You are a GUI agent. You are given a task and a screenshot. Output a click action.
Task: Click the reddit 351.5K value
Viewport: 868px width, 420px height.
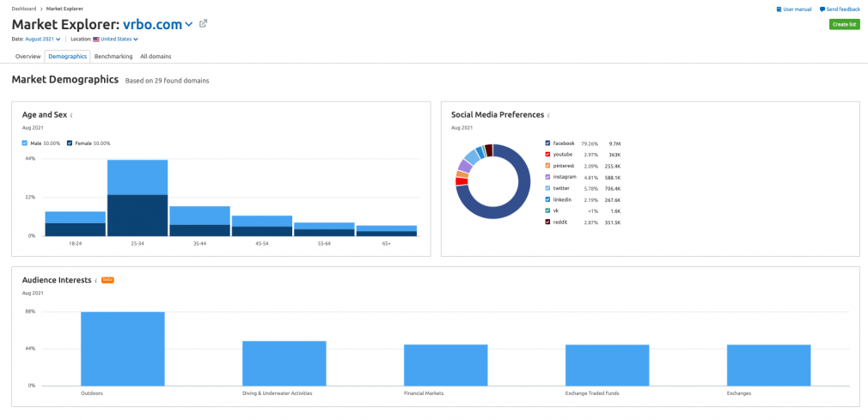point(611,222)
